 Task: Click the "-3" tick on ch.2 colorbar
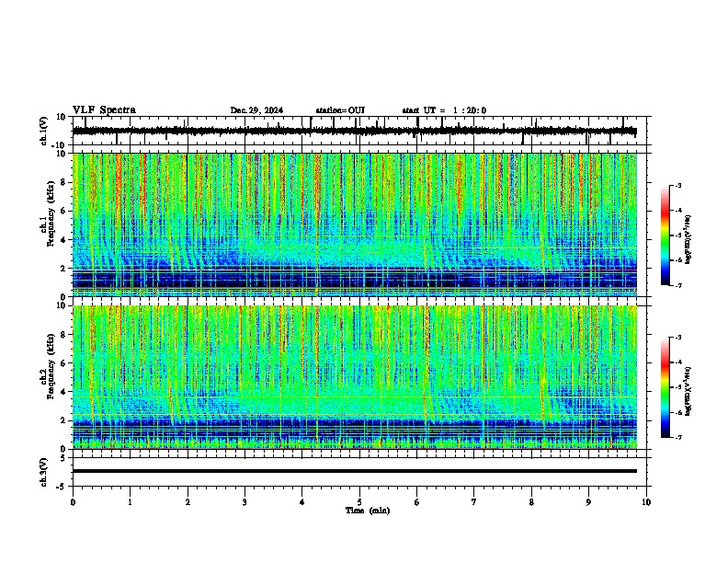click(x=677, y=338)
